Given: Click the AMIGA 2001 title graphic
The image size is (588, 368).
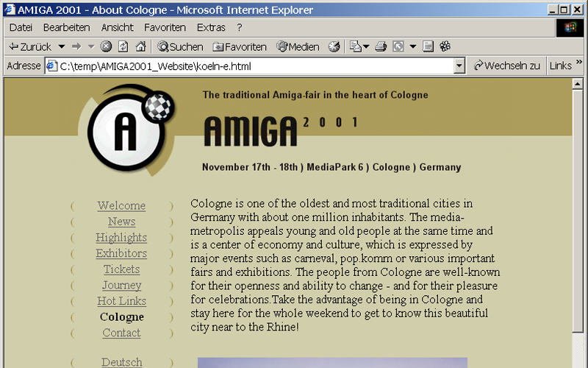Looking at the screenshot, I should pos(282,131).
